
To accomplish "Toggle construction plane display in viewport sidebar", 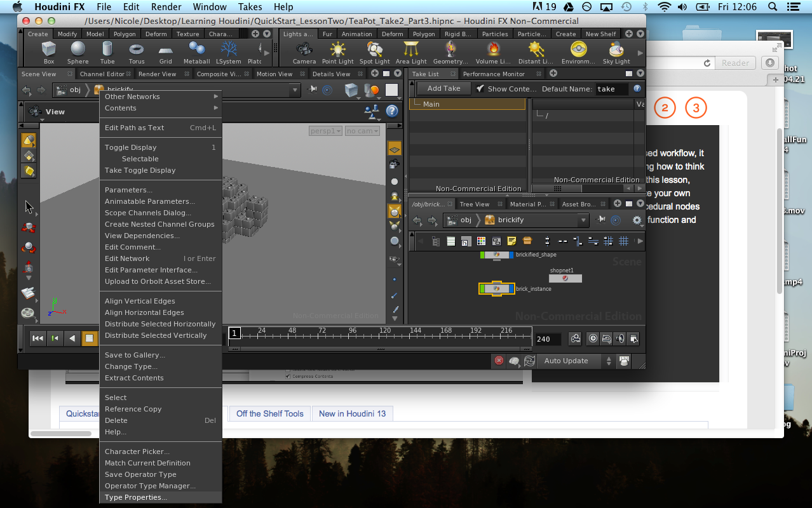I will tap(395, 149).
